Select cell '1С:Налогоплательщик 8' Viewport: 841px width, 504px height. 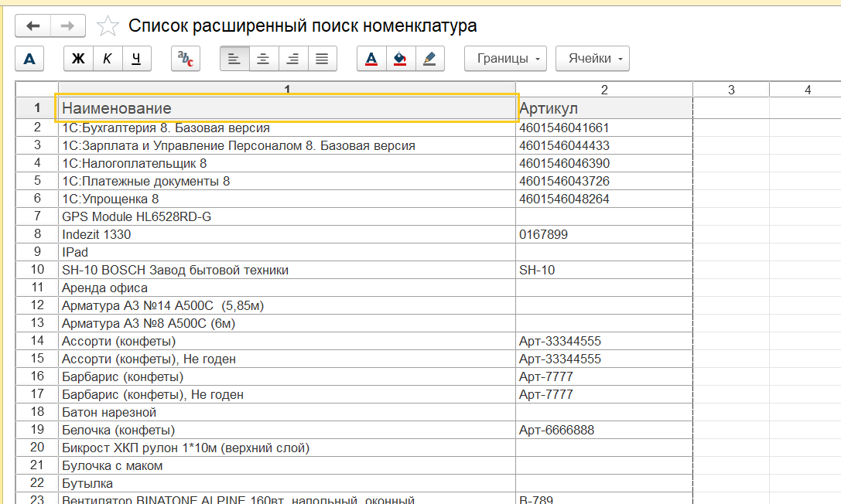click(287, 163)
